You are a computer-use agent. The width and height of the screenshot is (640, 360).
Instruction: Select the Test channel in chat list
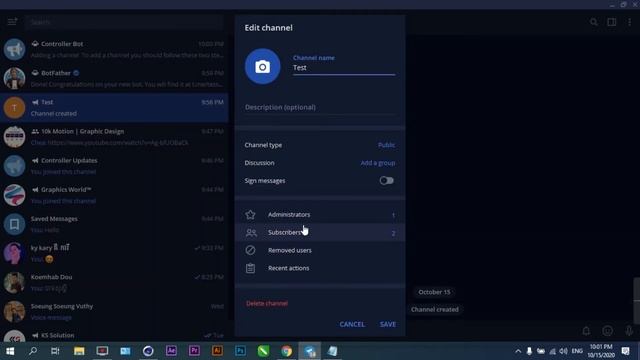[x=114, y=108]
